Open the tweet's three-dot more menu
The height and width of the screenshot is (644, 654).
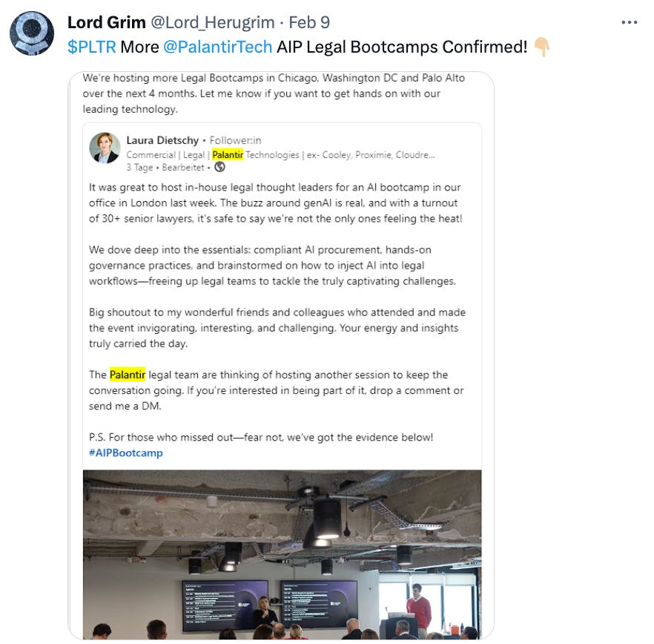click(629, 22)
